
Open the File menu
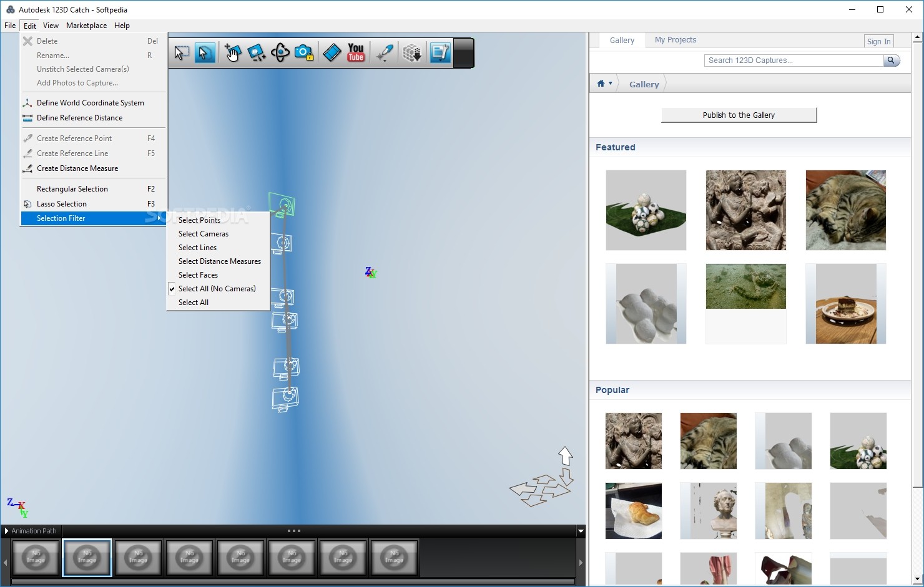pos(10,26)
